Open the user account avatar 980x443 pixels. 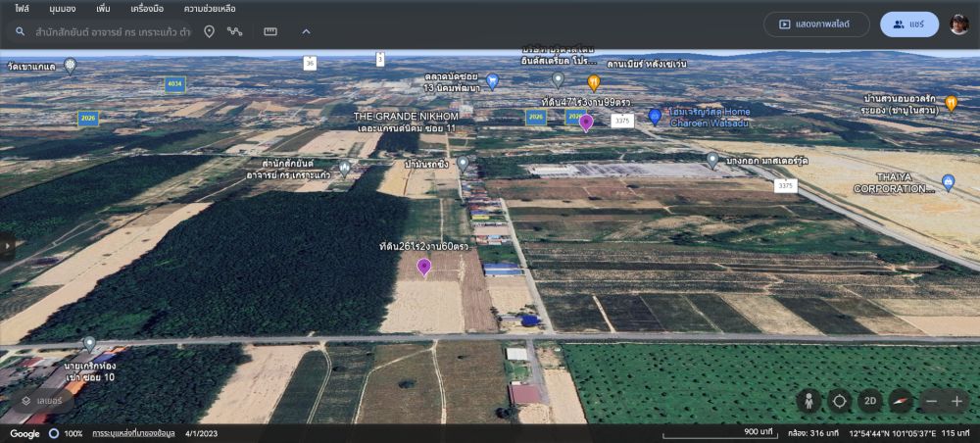958,25
